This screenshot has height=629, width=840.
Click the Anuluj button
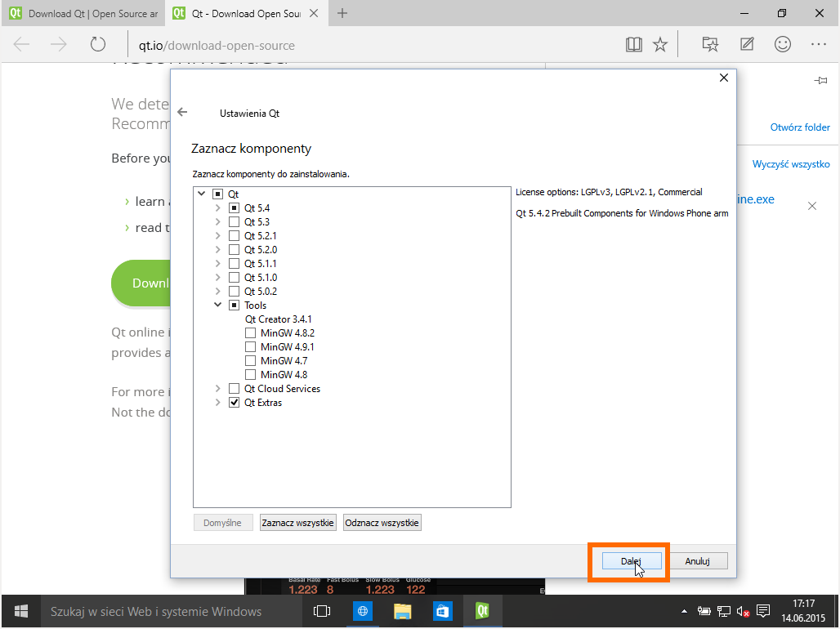click(x=697, y=561)
